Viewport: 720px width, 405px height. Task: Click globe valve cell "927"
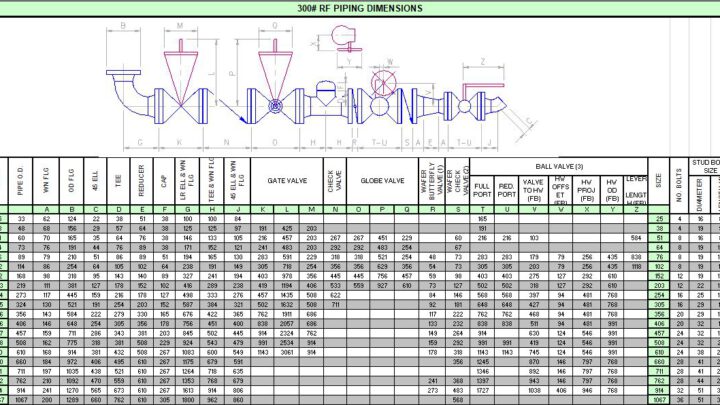[382, 286]
